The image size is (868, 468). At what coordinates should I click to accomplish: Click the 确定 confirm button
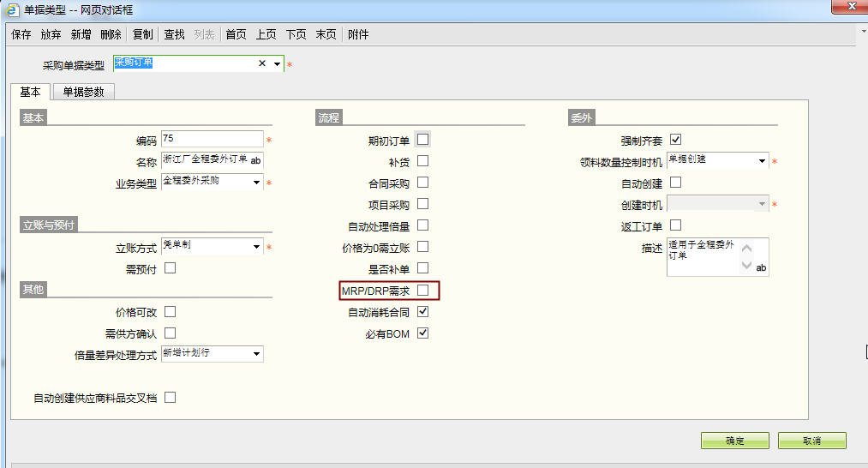pos(734,441)
